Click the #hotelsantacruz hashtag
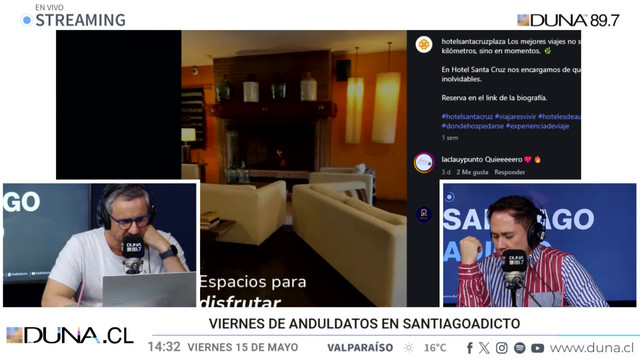Screen dimensions: 640x360 click(467, 116)
